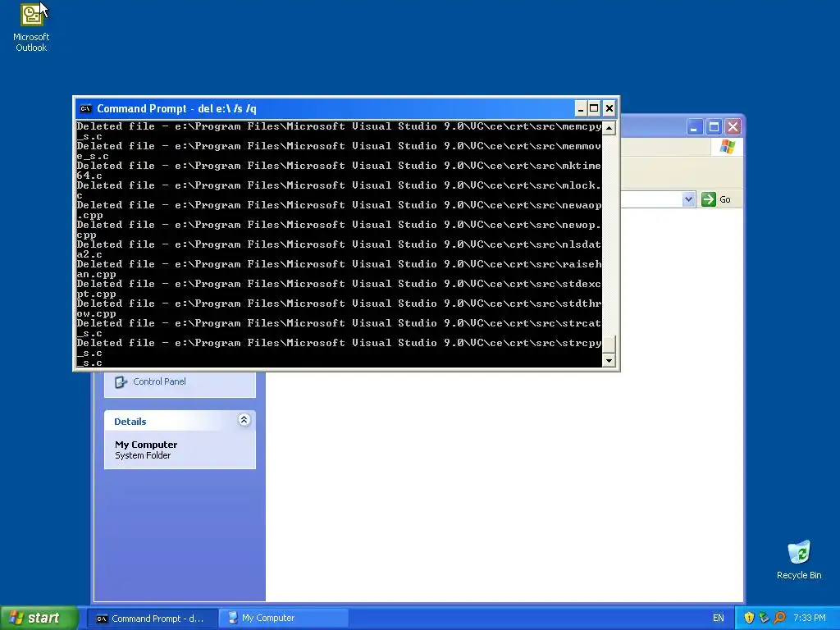Click the Command Prompt scrollbar thumb

pyautogui.click(x=609, y=345)
